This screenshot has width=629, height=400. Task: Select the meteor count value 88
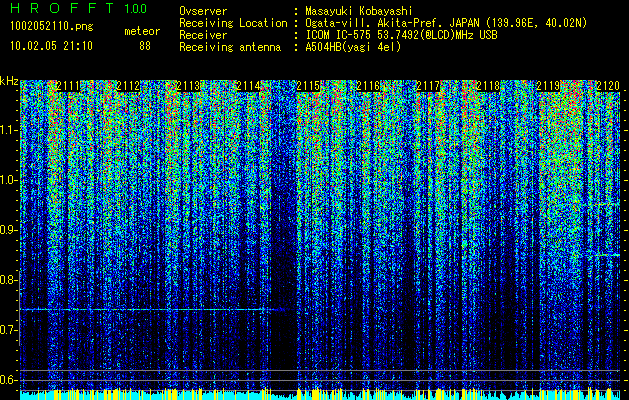145,46
